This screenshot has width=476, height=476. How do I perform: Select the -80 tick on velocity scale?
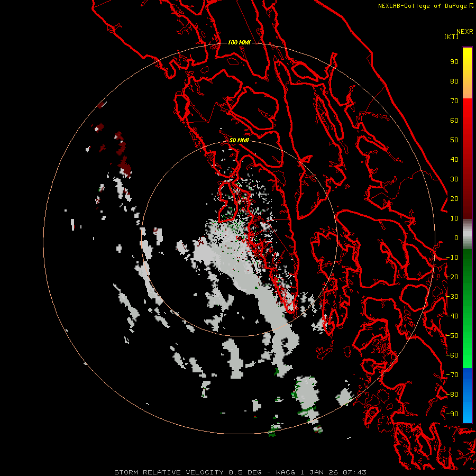click(452, 395)
